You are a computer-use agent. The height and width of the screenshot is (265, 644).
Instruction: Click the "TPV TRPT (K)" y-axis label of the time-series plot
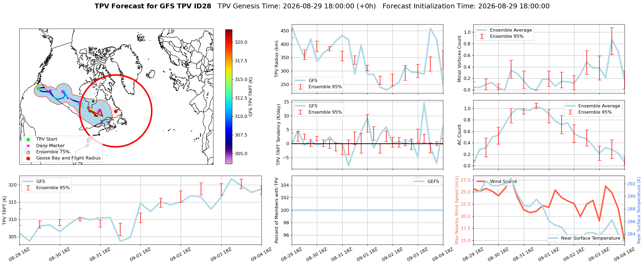(5, 210)
